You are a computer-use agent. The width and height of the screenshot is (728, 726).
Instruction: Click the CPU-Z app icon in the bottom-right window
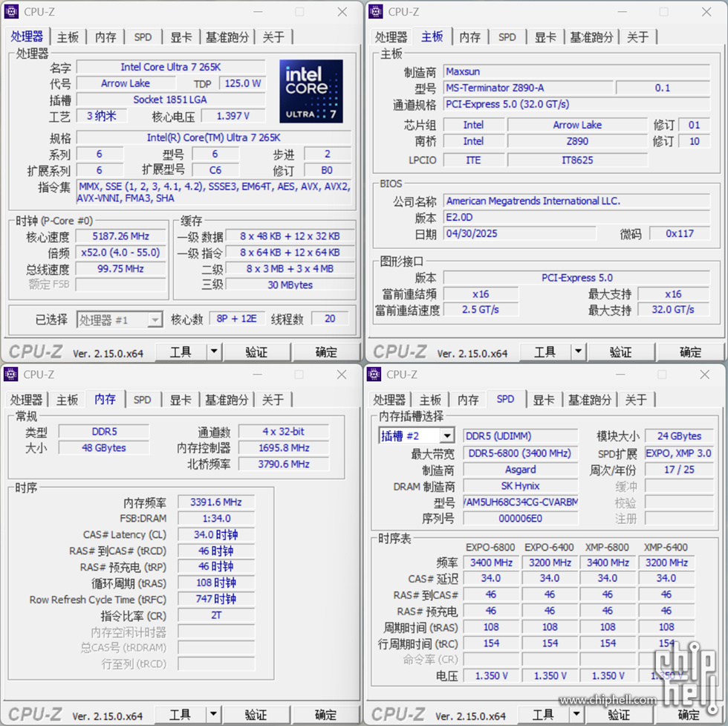(x=374, y=374)
